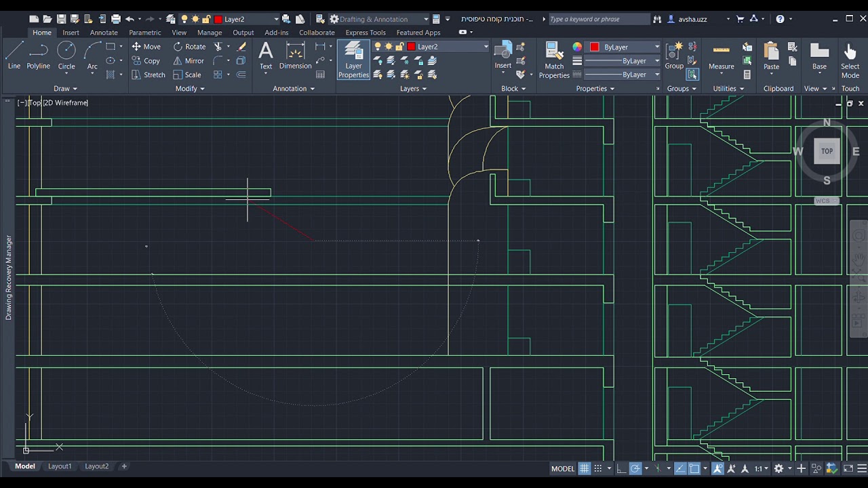Click the Group tool
The width and height of the screenshot is (868, 488).
(x=674, y=55)
